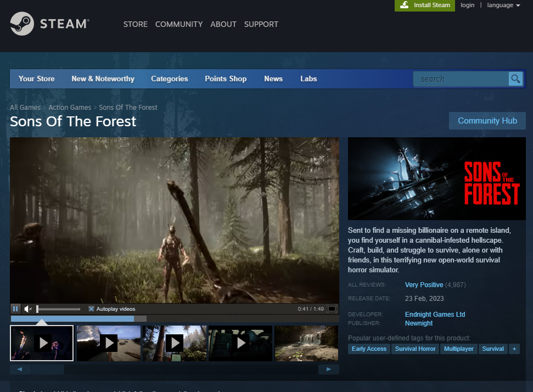Viewport: 533px width, 392px height.
Task: Disable Autoplay videos
Action: coord(91,309)
